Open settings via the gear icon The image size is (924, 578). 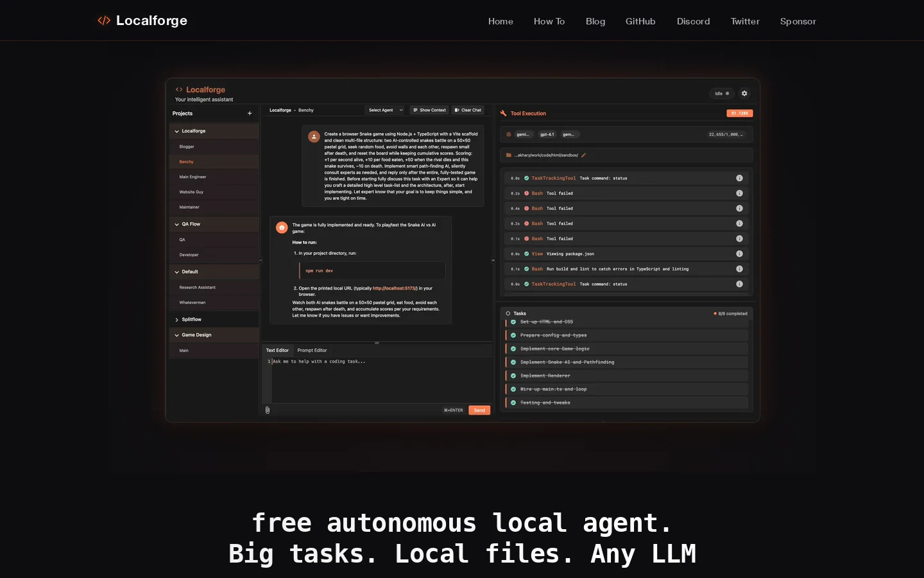(744, 93)
